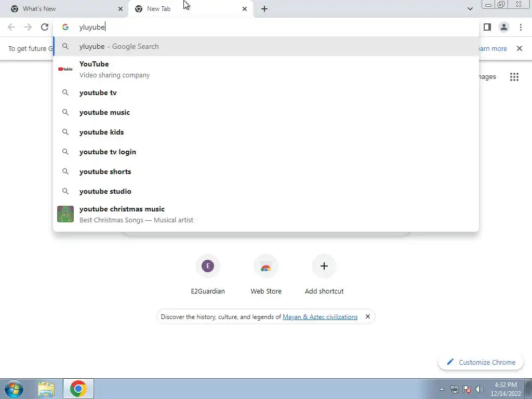Viewport: 532px width, 399px height.
Task: Open the Chrome side panel icon
Action: (x=487, y=27)
